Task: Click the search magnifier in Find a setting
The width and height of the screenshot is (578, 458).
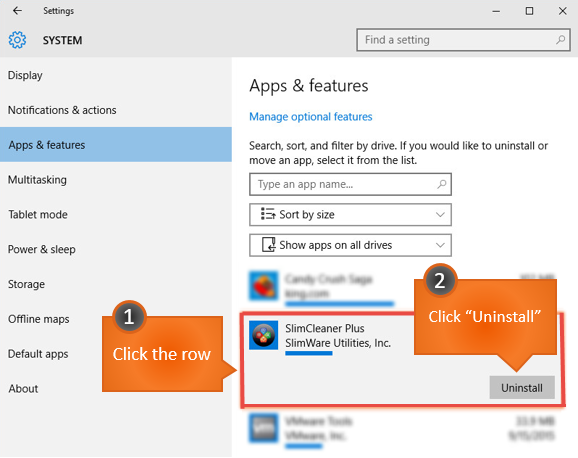Action: [560, 39]
